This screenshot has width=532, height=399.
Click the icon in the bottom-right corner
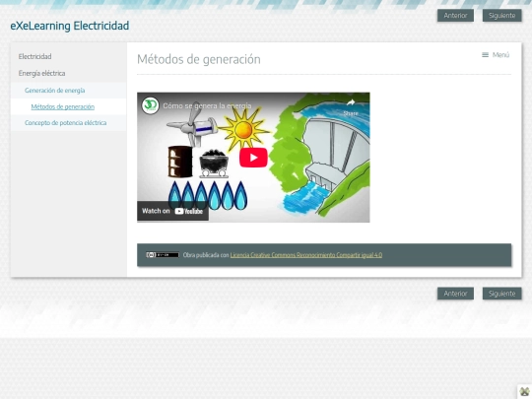(x=524, y=392)
